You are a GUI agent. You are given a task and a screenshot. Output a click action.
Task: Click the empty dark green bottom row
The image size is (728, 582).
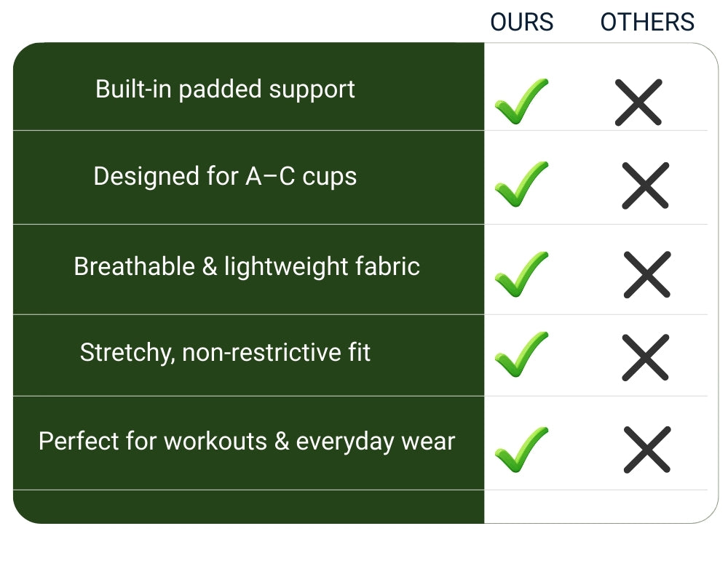[248, 506]
